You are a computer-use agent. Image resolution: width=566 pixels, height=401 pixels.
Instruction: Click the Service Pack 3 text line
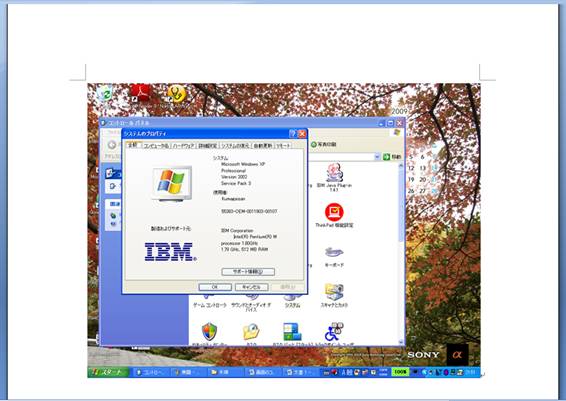click(x=236, y=183)
